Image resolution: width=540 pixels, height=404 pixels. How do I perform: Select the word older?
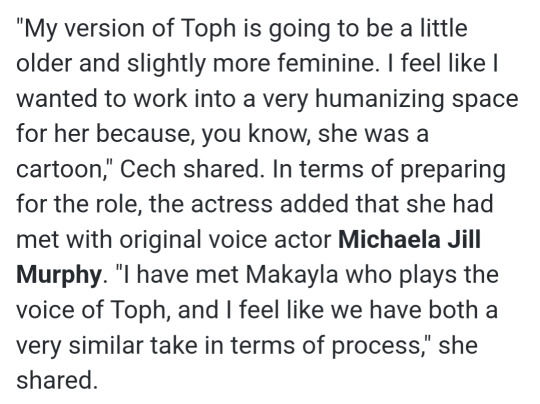pyautogui.click(x=44, y=64)
